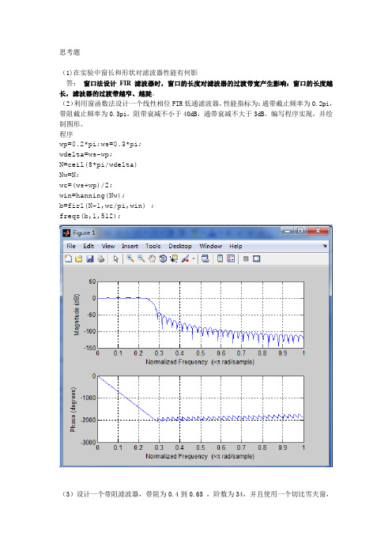Click the Open File folder icon
Screen dimensions: 392x555
pos(79,259)
